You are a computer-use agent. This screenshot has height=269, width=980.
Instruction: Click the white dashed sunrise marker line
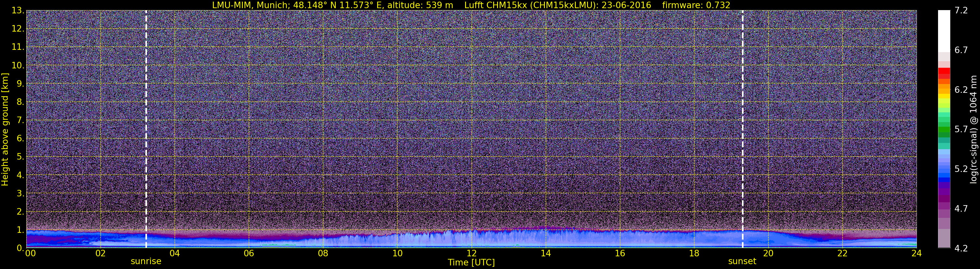pyautogui.click(x=146, y=129)
